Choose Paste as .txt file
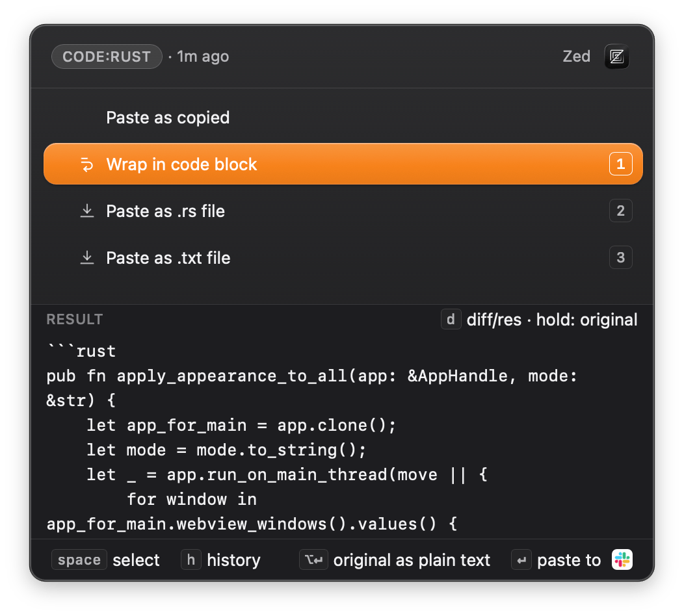Screen dimensions: 684x616 point(343,258)
